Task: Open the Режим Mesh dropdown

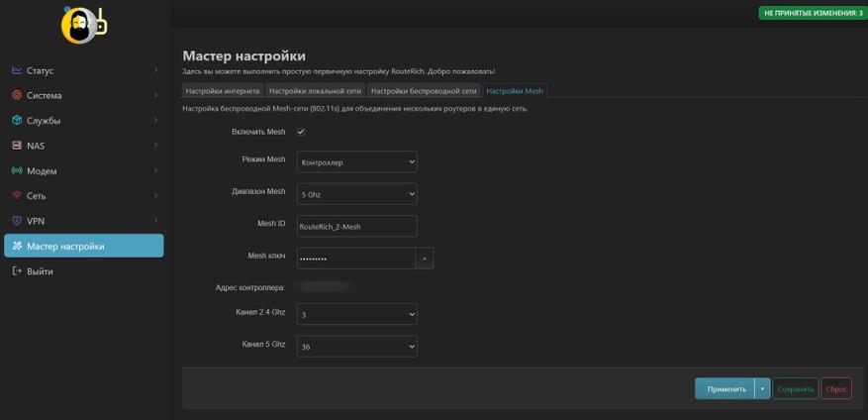Action: 357,161
